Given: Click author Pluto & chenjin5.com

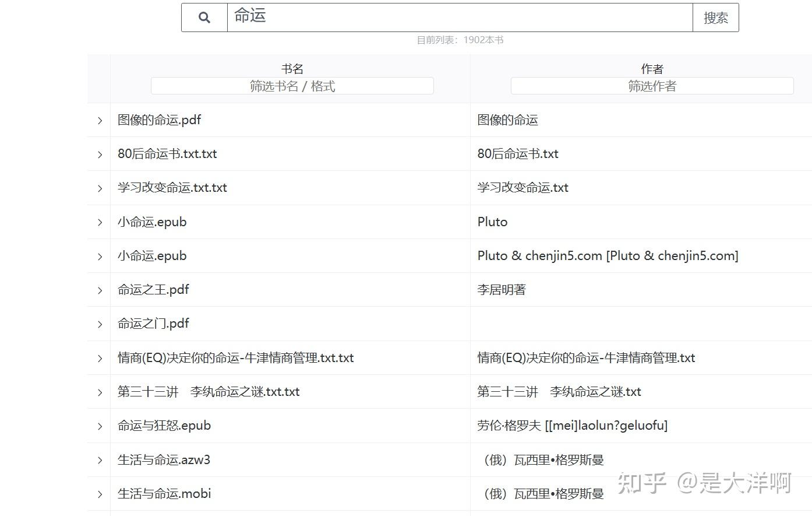Looking at the screenshot, I should pyautogui.click(x=607, y=256).
